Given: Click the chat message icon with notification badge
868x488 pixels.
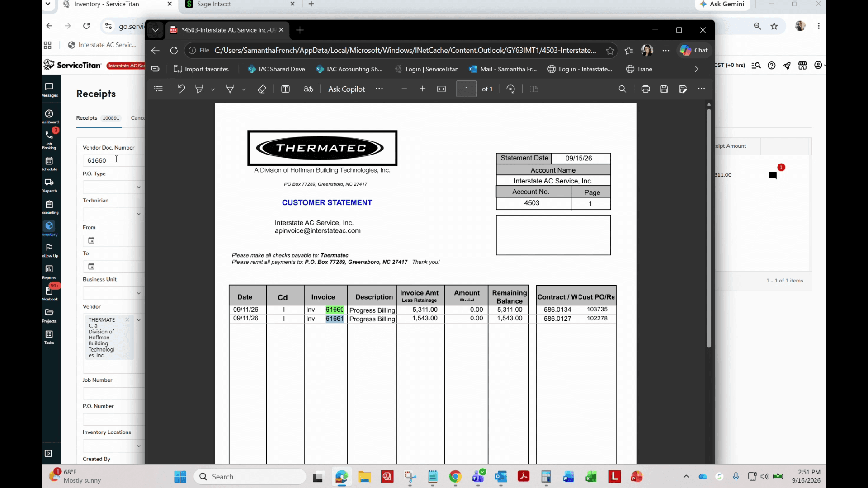Looking at the screenshot, I should 773,175.
